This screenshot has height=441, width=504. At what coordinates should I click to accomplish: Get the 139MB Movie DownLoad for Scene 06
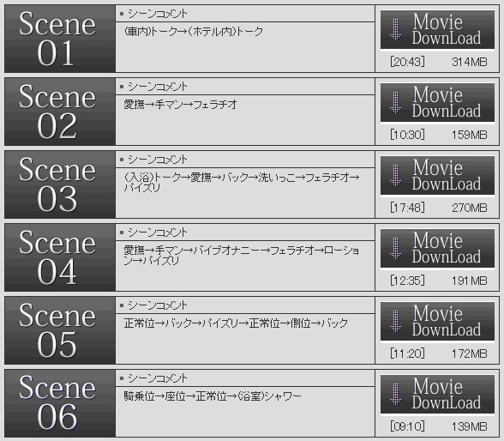(x=437, y=396)
